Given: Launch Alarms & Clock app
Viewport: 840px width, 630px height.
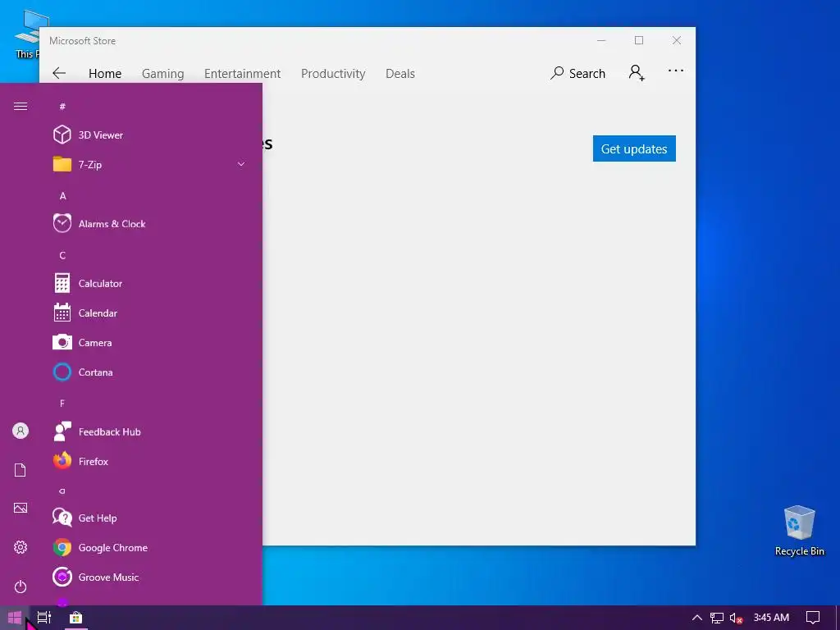Looking at the screenshot, I should point(150,223).
